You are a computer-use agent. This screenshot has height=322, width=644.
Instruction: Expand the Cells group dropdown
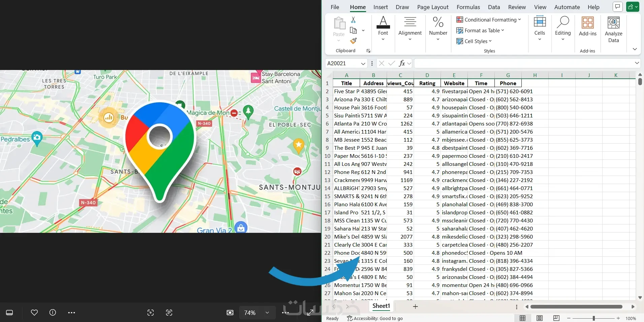tap(540, 39)
